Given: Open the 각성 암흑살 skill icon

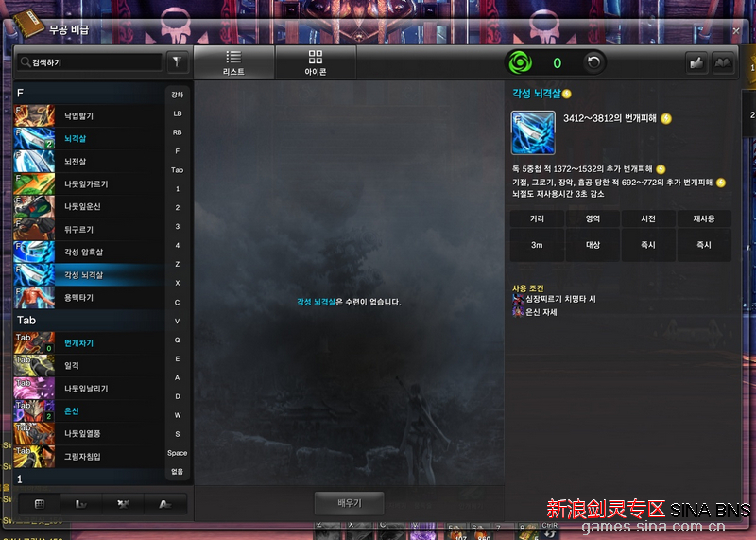Looking at the screenshot, I should click(34, 252).
